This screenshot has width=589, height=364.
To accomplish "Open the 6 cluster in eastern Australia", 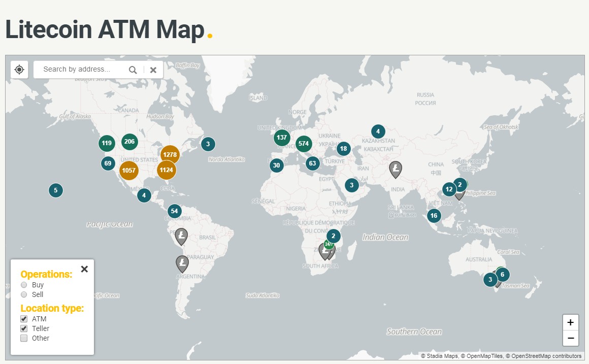I will click(503, 275).
